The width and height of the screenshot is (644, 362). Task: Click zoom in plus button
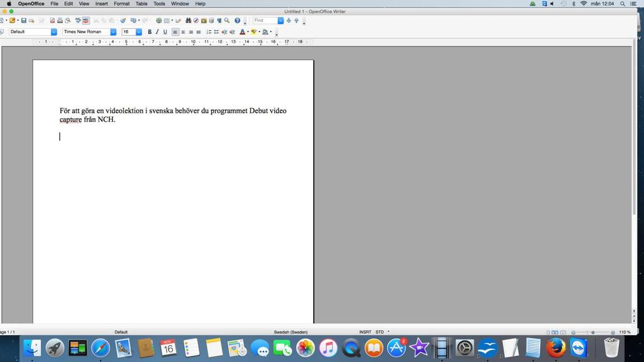613,332
